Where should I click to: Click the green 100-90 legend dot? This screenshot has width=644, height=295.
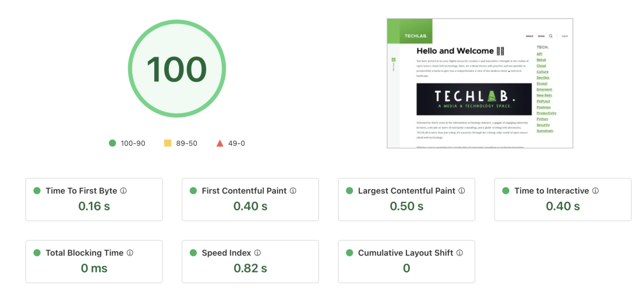click(112, 143)
